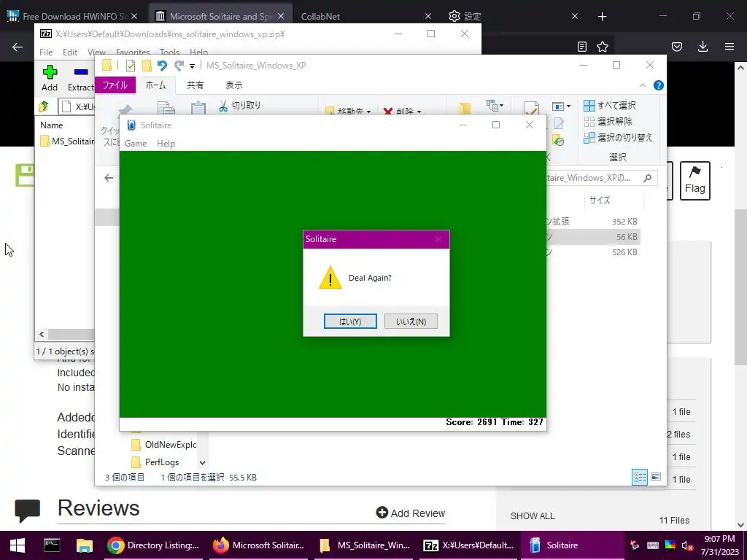The width and height of the screenshot is (747, 560).
Task: Close the Deal Again dialog
Action: click(x=438, y=239)
